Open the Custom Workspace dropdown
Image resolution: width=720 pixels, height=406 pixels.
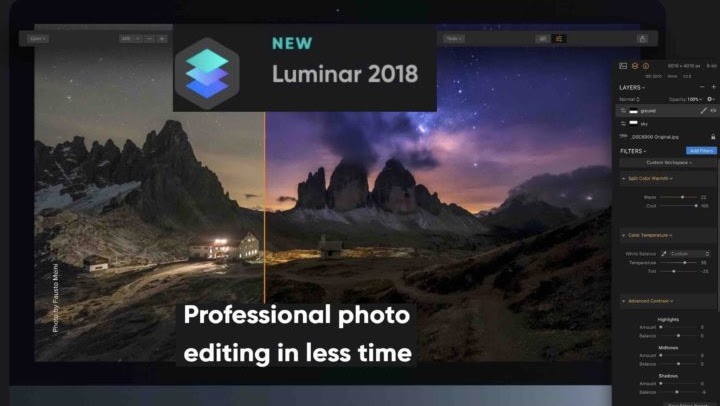tap(669, 163)
